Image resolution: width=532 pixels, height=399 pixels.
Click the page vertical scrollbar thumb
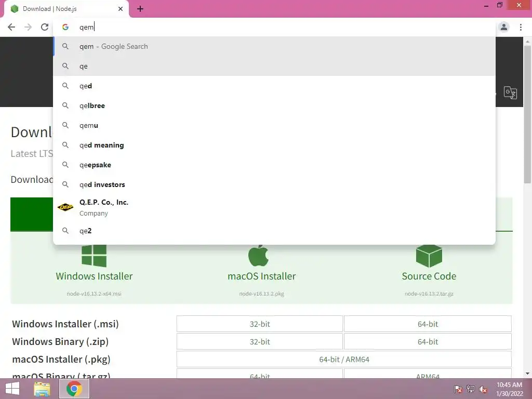[527, 114]
